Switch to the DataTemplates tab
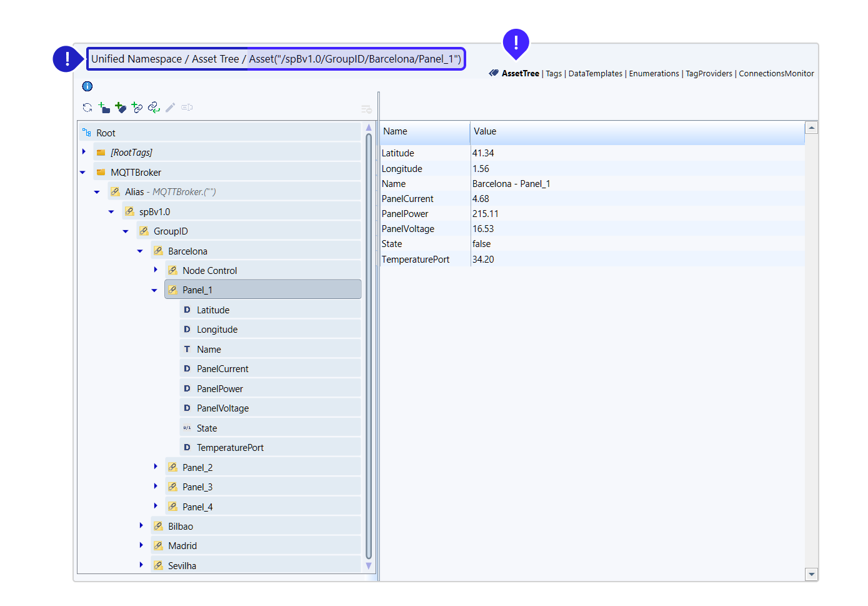The image size is (868, 606). tap(595, 74)
